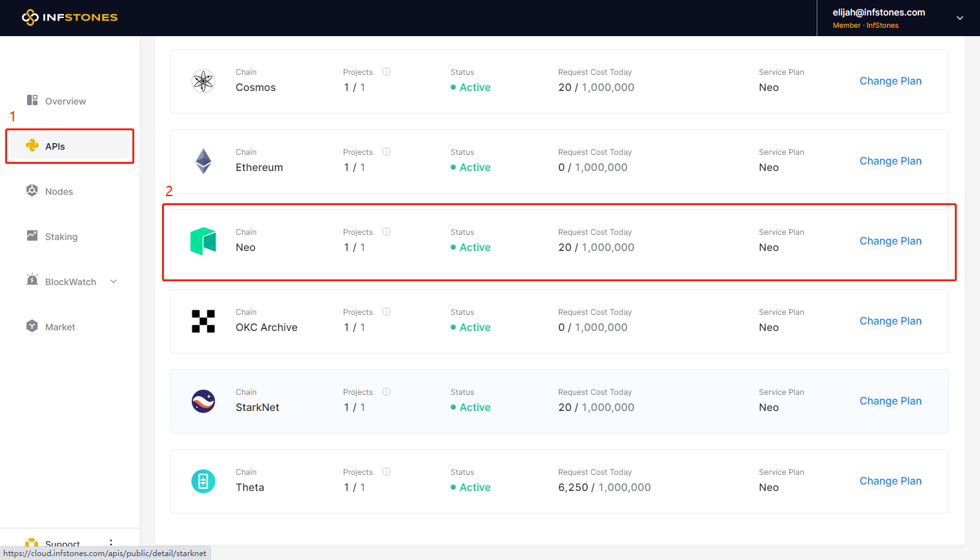
Task: Click the Support item in sidebar
Action: [x=63, y=543]
